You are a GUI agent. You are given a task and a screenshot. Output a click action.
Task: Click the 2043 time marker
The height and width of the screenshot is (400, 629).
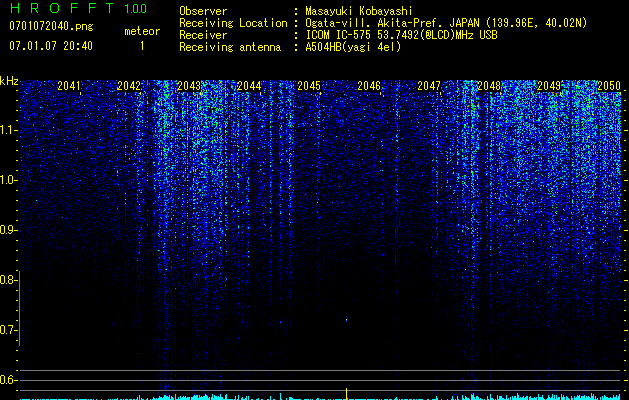[189, 86]
